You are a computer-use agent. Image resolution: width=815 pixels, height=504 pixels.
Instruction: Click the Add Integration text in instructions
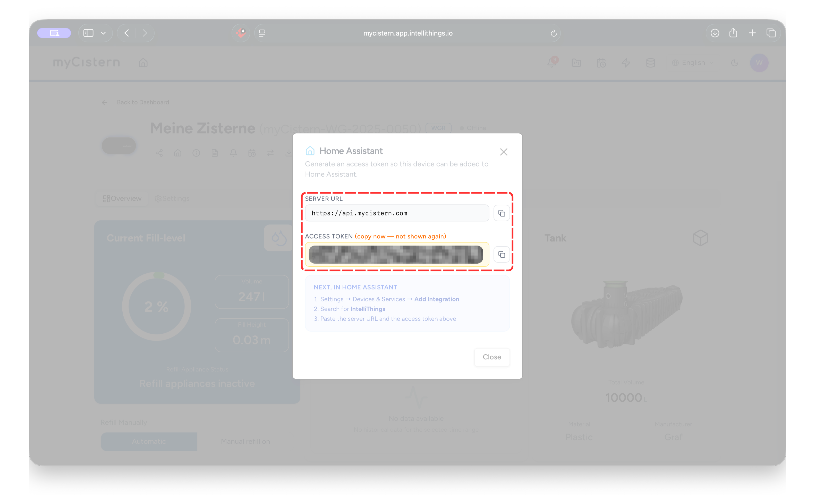pyautogui.click(x=437, y=299)
